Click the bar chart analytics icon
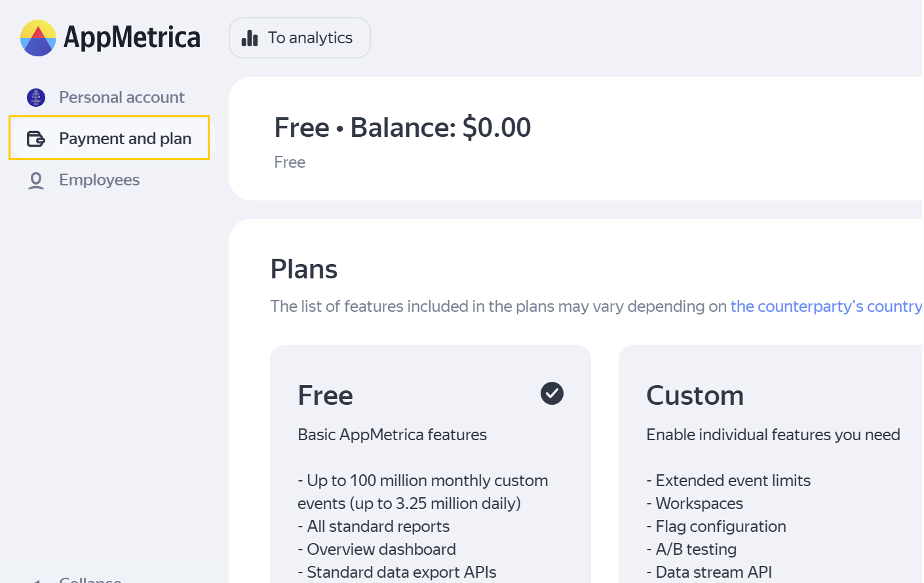This screenshot has height=583, width=924. tap(250, 38)
